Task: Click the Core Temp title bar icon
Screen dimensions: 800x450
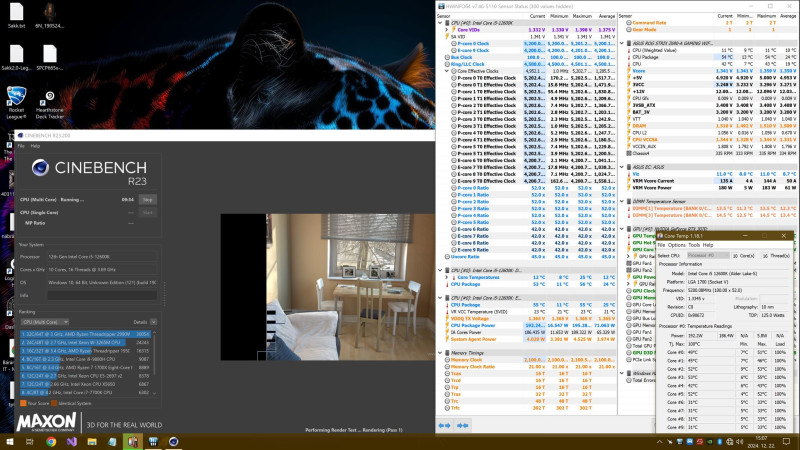Action: 660,236
